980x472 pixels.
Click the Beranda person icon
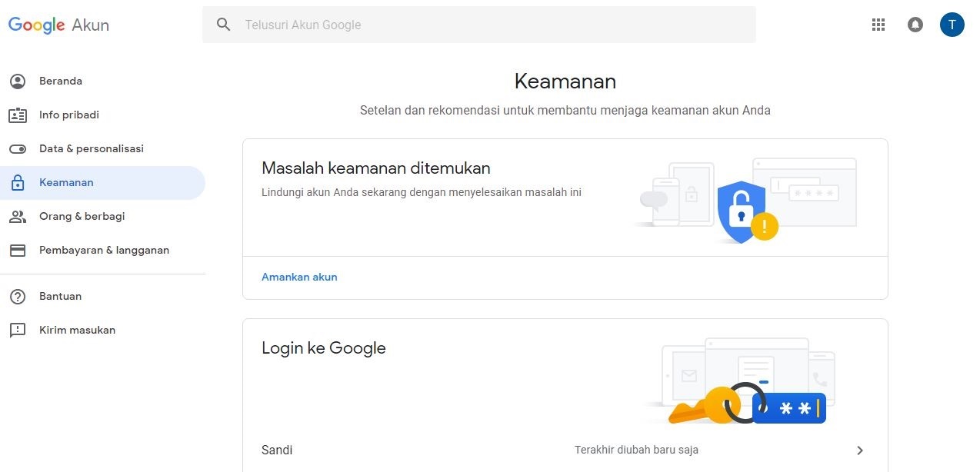(17, 81)
